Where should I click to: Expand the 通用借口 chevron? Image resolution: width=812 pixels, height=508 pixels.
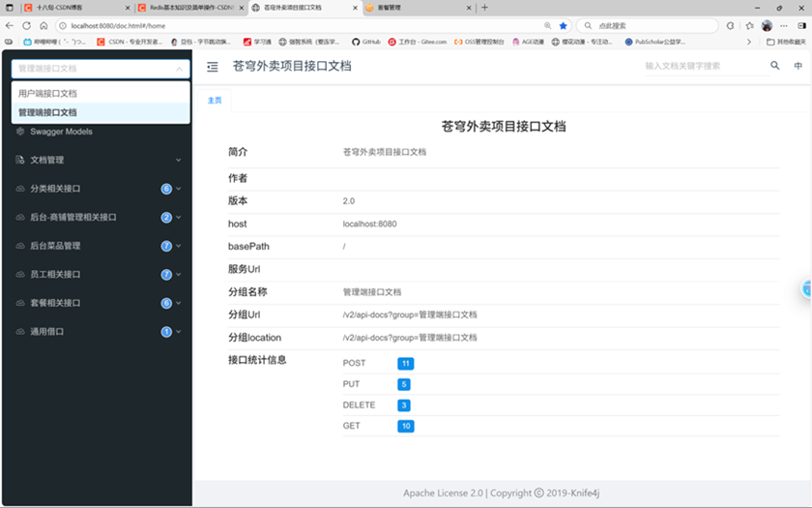[x=179, y=332]
